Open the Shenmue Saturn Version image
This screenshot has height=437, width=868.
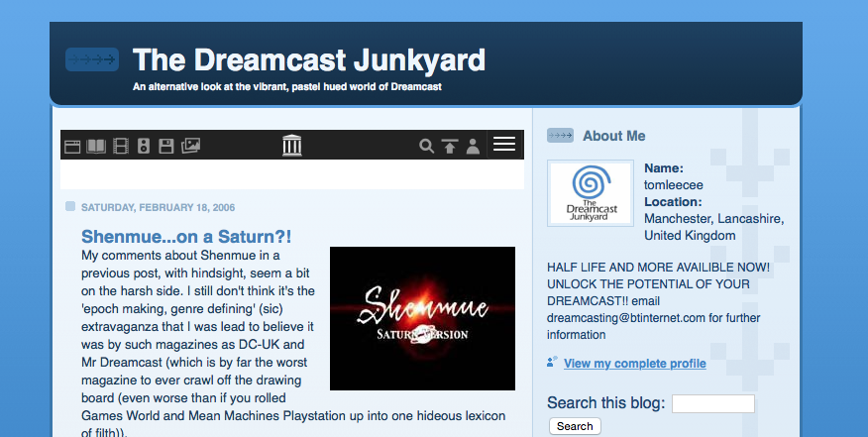pos(422,318)
